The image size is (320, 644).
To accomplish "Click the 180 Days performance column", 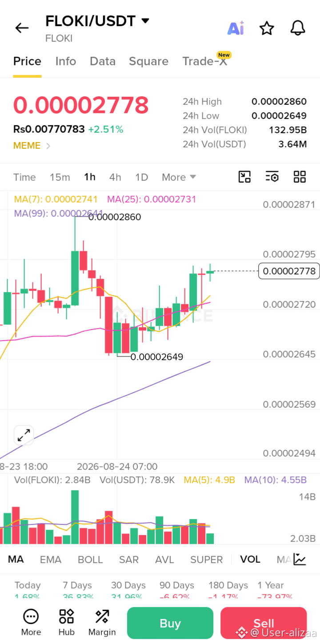I will tap(228, 591).
